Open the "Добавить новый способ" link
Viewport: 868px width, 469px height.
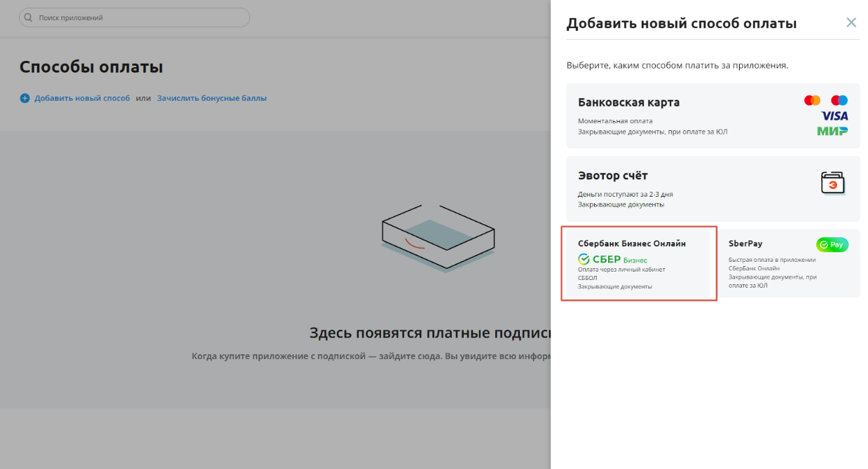tap(82, 99)
